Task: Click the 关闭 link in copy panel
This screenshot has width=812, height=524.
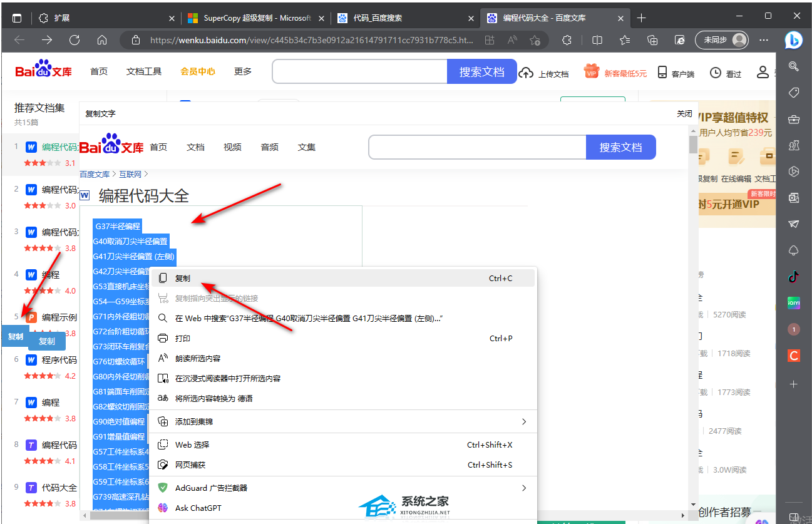Action: [x=684, y=113]
